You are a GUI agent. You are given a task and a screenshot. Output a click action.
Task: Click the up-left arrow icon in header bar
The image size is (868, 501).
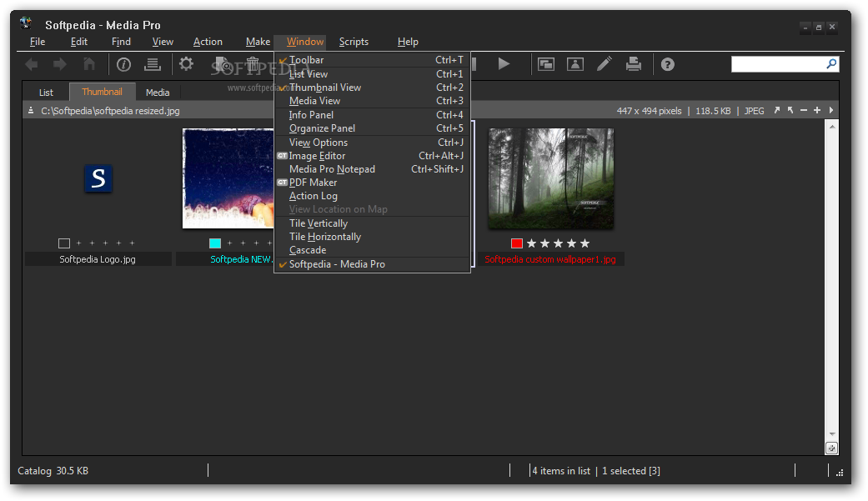790,110
